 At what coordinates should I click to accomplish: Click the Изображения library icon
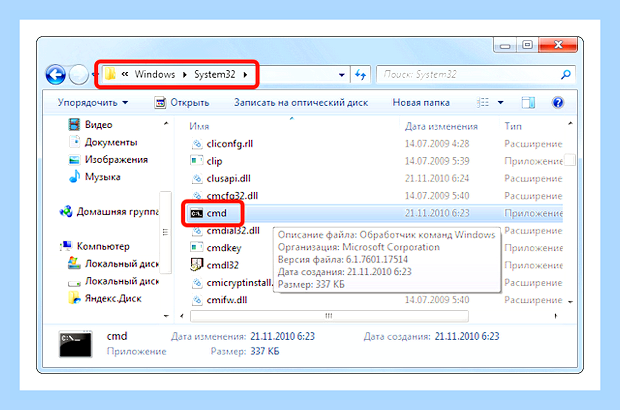coord(74,160)
